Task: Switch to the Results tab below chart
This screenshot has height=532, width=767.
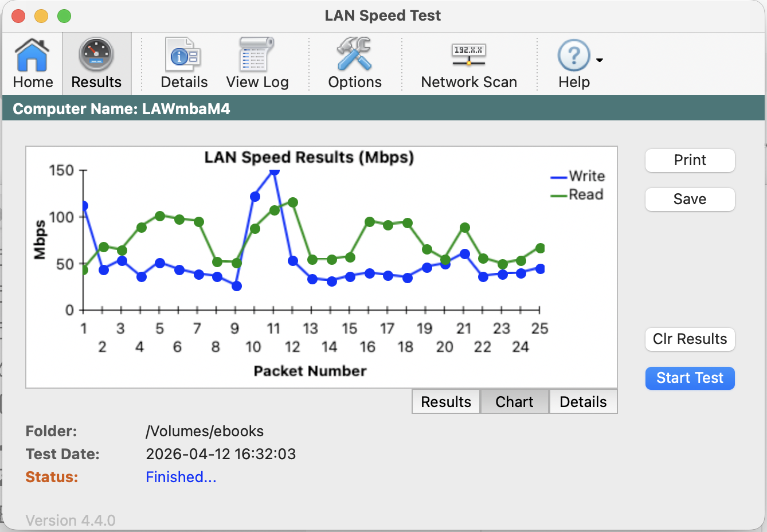Action: tap(446, 402)
